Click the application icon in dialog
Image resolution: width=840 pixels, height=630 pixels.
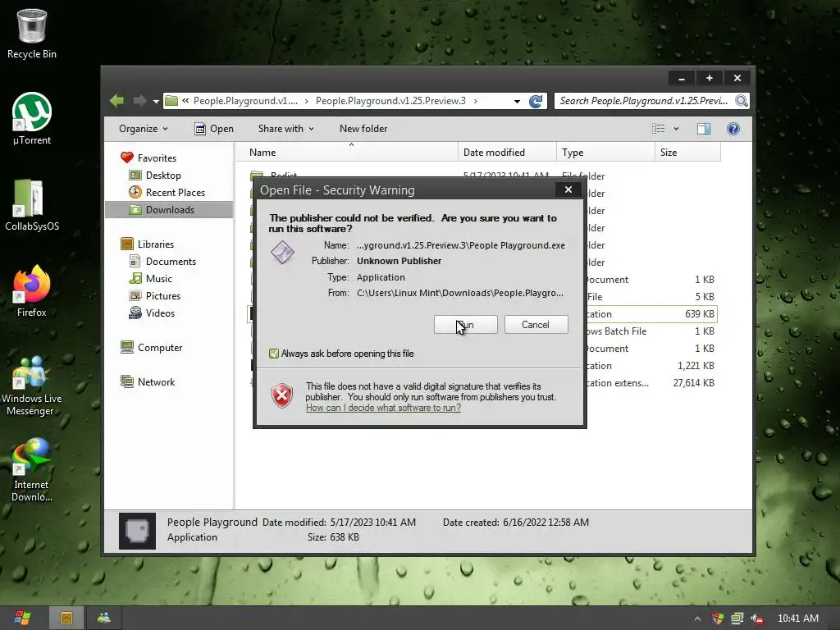tap(282, 253)
